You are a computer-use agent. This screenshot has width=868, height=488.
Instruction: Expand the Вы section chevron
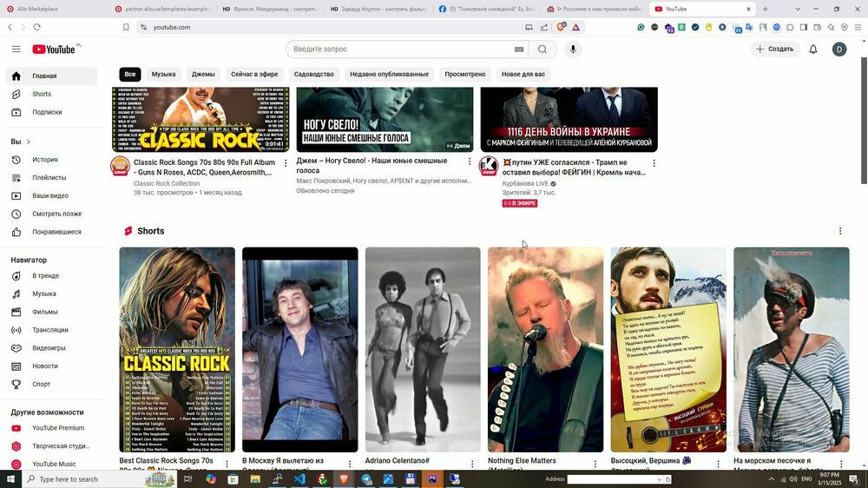pyautogui.click(x=29, y=142)
